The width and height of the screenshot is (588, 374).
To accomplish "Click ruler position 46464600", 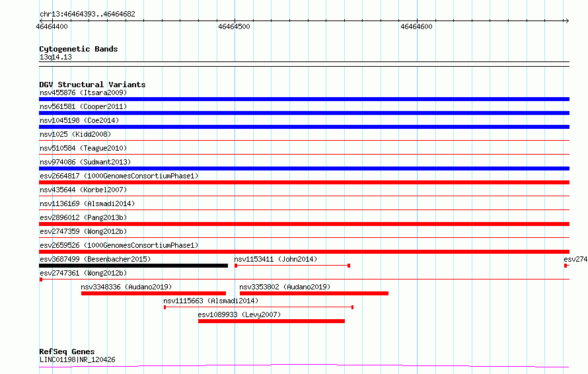I will coord(416,26).
